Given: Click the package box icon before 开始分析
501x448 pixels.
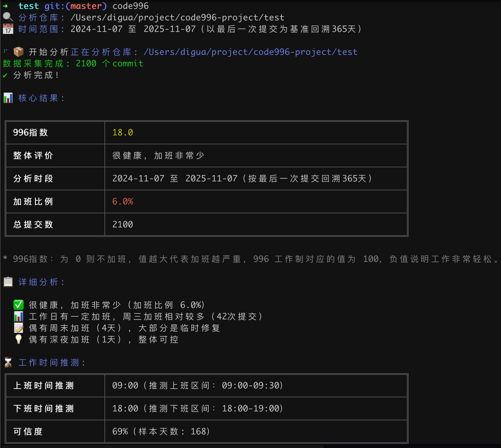Looking at the screenshot, I should coord(19,52).
